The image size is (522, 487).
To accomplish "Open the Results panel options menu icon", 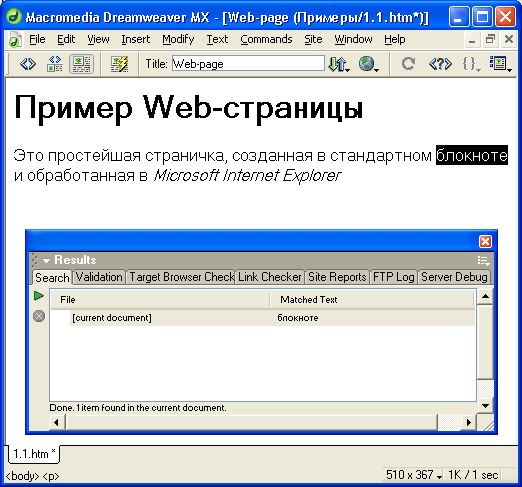I will [x=483, y=260].
